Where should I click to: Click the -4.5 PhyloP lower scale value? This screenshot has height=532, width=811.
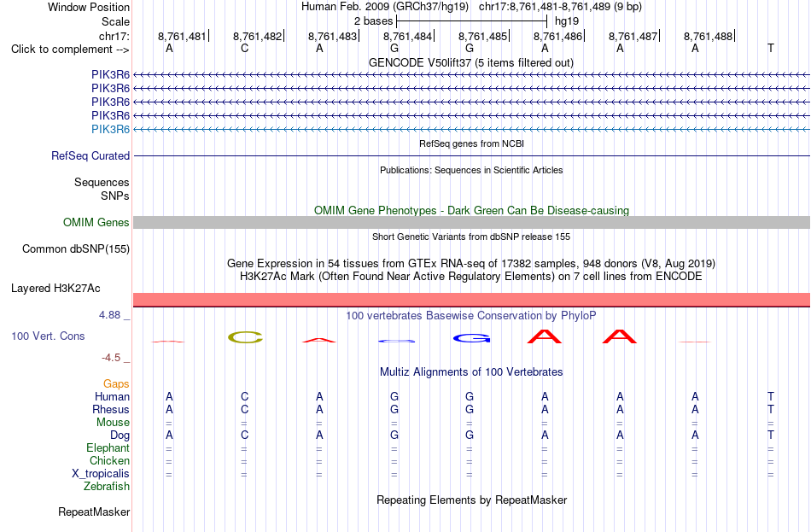click(x=111, y=358)
